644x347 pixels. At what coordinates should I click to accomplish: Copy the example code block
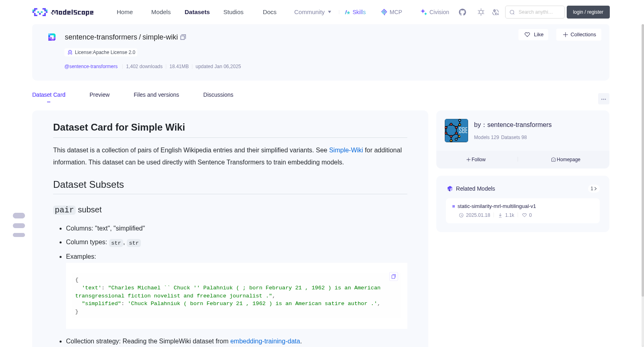pyautogui.click(x=394, y=276)
